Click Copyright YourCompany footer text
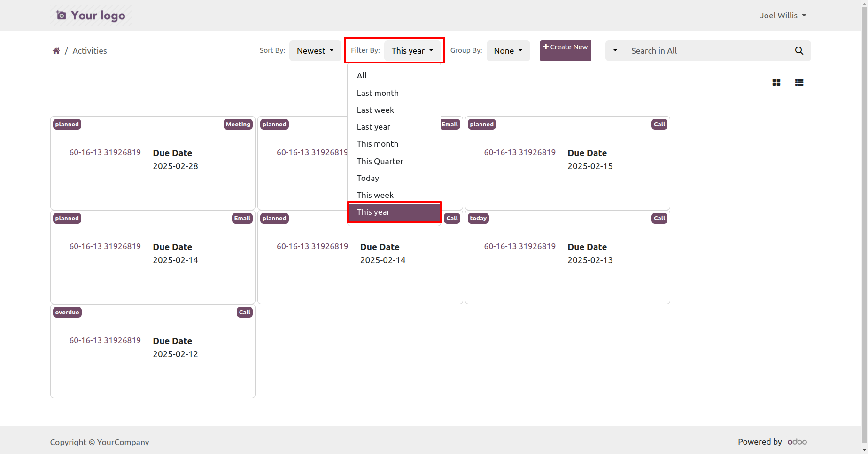This screenshot has width=868, height=454. [100, 442]
